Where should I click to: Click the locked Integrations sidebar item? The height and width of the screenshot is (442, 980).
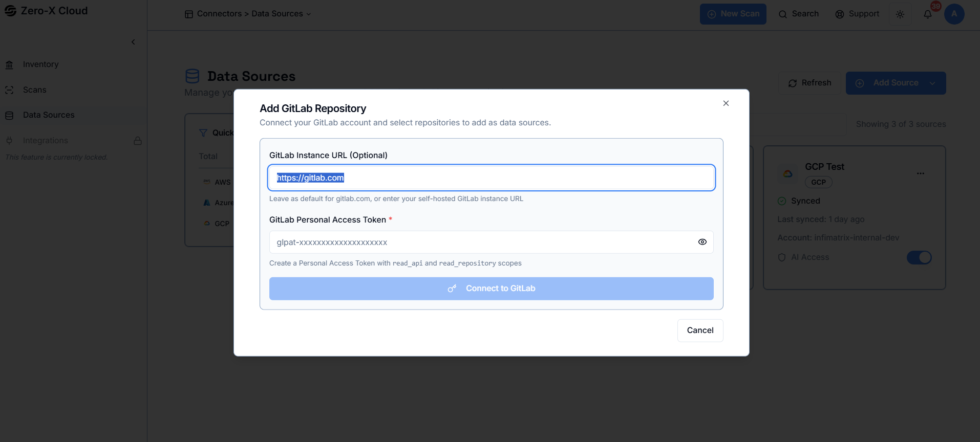click(73, 141)
